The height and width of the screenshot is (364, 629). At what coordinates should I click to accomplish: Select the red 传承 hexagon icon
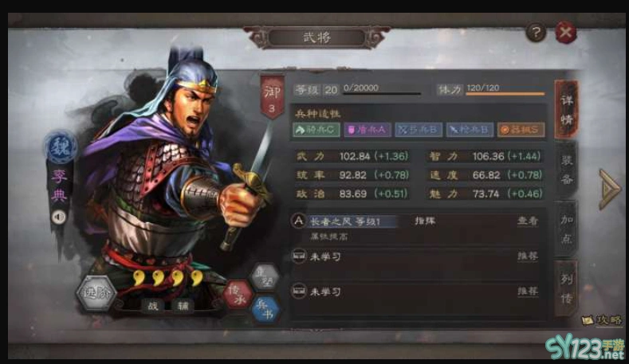(238, 294)
